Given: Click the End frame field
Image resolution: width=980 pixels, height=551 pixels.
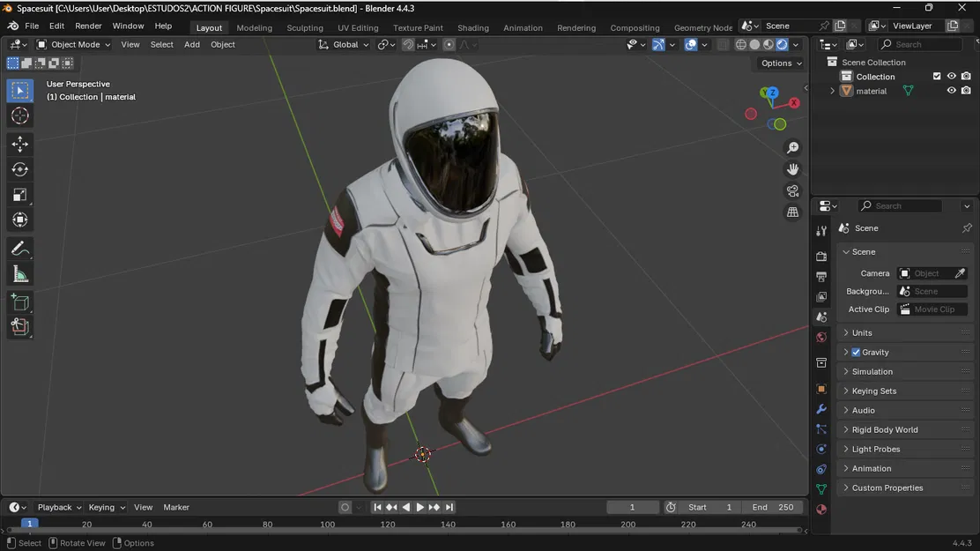Looking at the screenshot, I should pyautogui.click(x=773, y=507).
